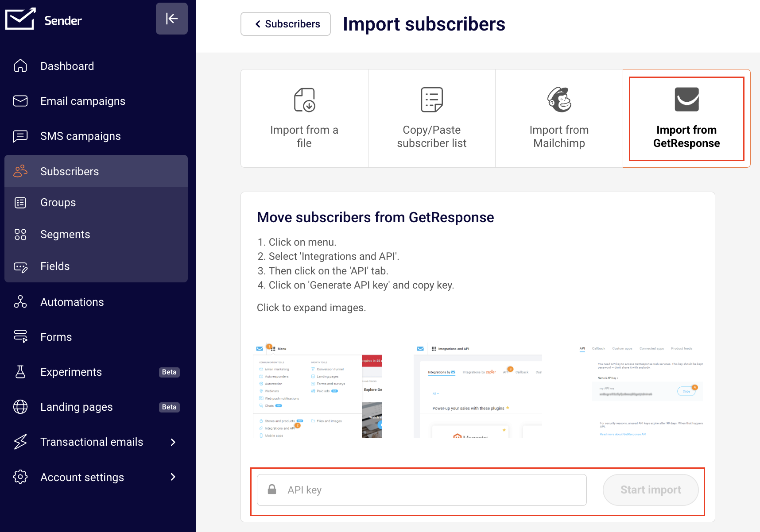Click the Email campaigns envelope icon
The height and width of the screenshot is (532, 760).
coord(20,101)
